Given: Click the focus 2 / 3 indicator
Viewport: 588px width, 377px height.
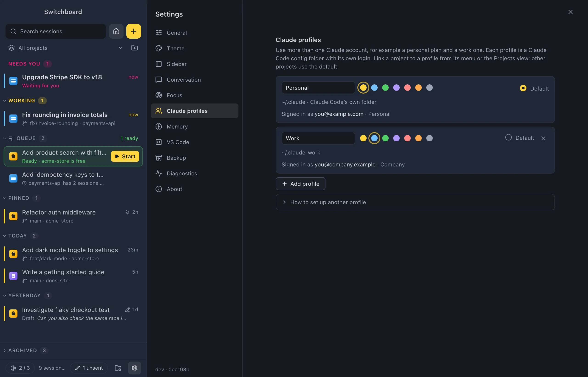Looking at the screenshot, I should click(20, 368).
